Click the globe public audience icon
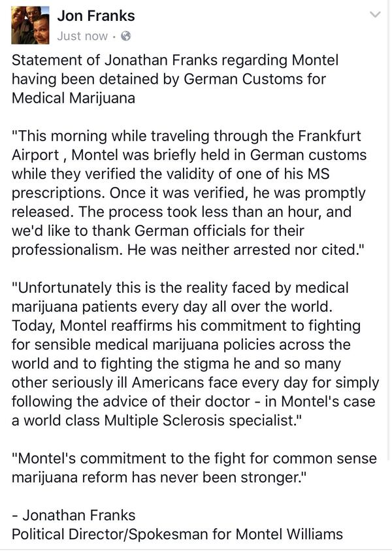Viewport: 392px width, 551px height. coord(125,36)
